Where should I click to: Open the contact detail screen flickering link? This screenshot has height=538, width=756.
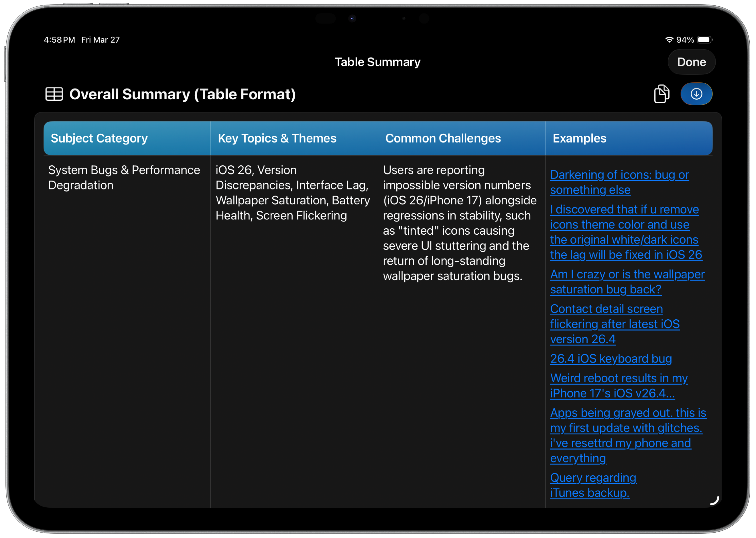[615, 324]
